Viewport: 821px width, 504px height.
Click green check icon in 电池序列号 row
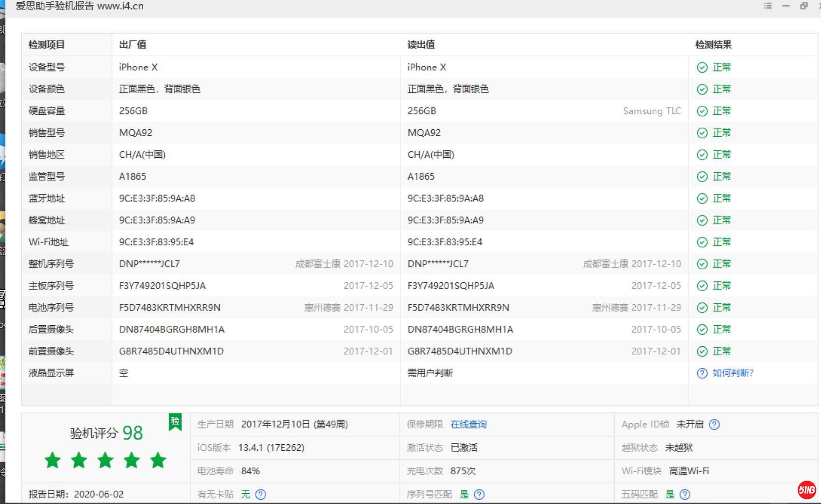click(702, 308)
